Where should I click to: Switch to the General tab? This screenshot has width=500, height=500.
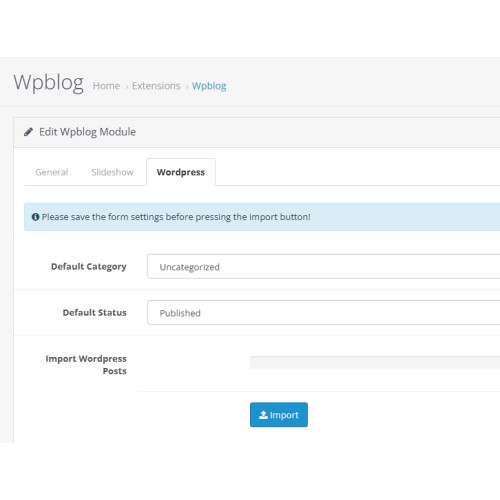52,172
